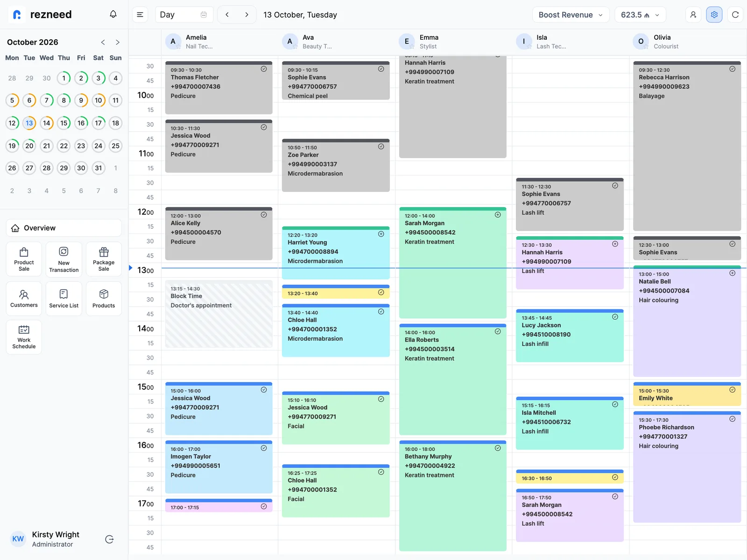Select October 1 in mini calendar
The image size is (747, 560).
pos(64,78)
